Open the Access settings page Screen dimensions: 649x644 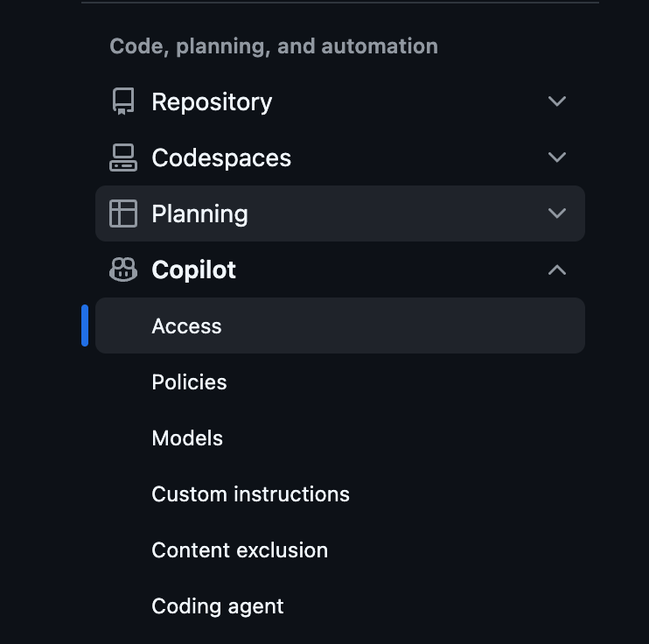tap(186, 326)
